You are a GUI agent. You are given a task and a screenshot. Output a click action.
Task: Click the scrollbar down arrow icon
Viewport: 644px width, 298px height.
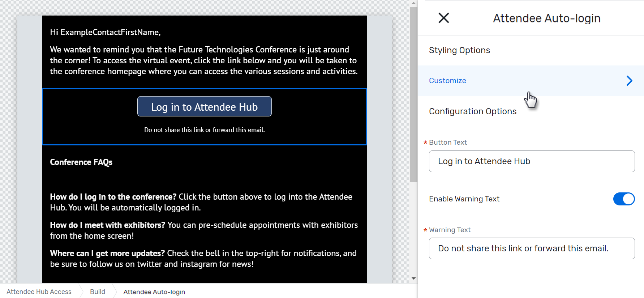coord(413,278)
